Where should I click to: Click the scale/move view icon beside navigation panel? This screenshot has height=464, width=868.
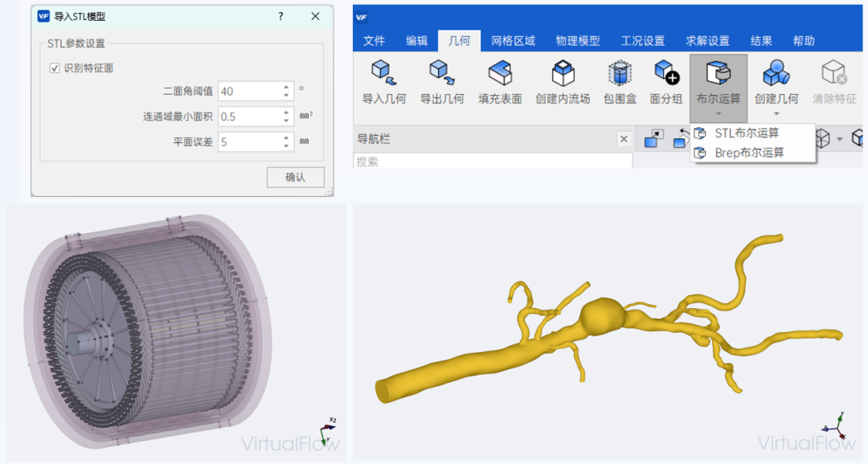click(x=653, y=138)
